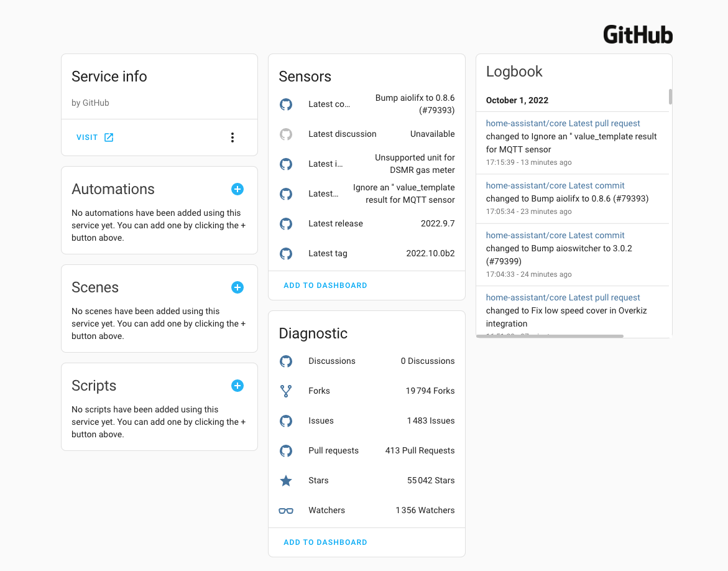
Task: Click the Logbook horizontal scrollbar
Action: click(x=550, y=337)
